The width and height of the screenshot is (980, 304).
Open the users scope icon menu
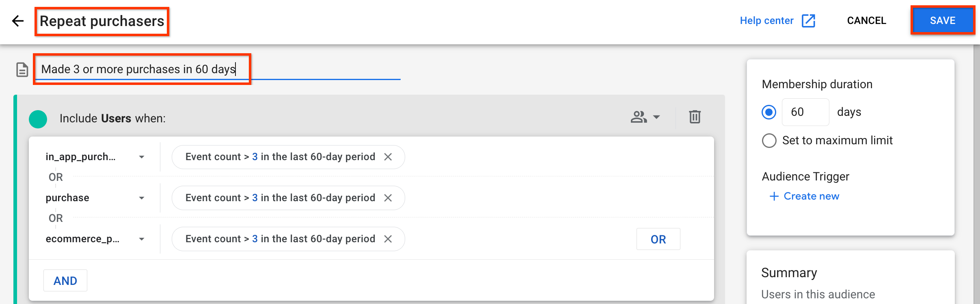645,117
